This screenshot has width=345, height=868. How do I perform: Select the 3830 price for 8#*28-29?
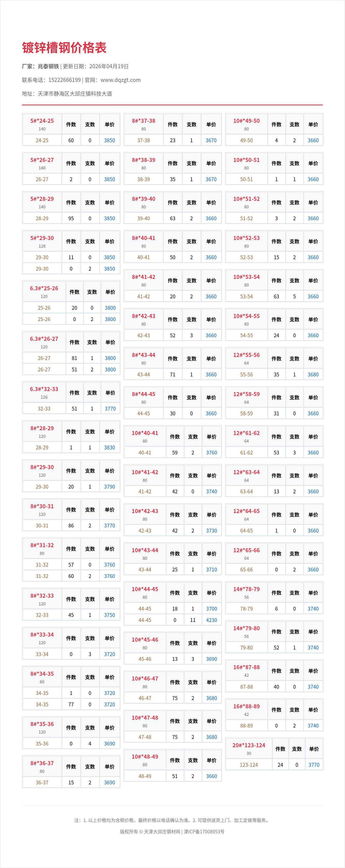click(109, 447)
